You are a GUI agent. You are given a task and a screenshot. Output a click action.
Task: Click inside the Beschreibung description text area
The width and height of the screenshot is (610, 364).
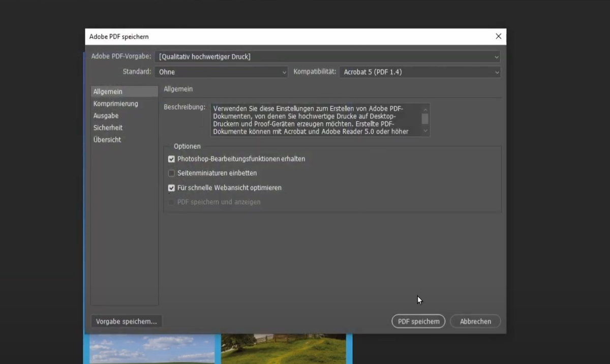coord(315,119)
